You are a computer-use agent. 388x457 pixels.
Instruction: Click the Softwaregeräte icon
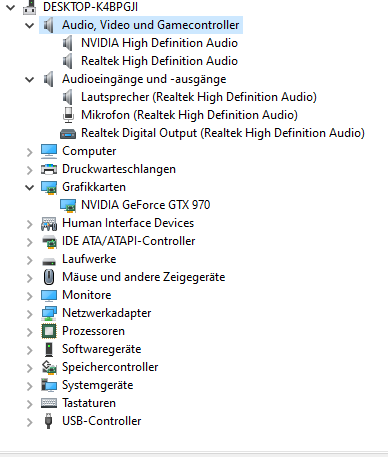pos(49,349)
